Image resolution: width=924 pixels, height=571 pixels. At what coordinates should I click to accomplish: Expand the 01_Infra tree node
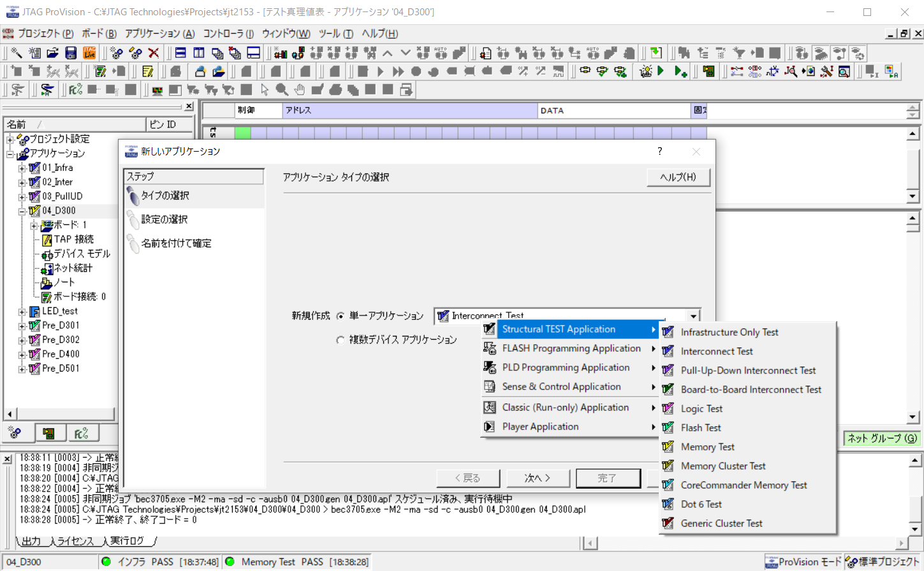click(x=22, y=168)
